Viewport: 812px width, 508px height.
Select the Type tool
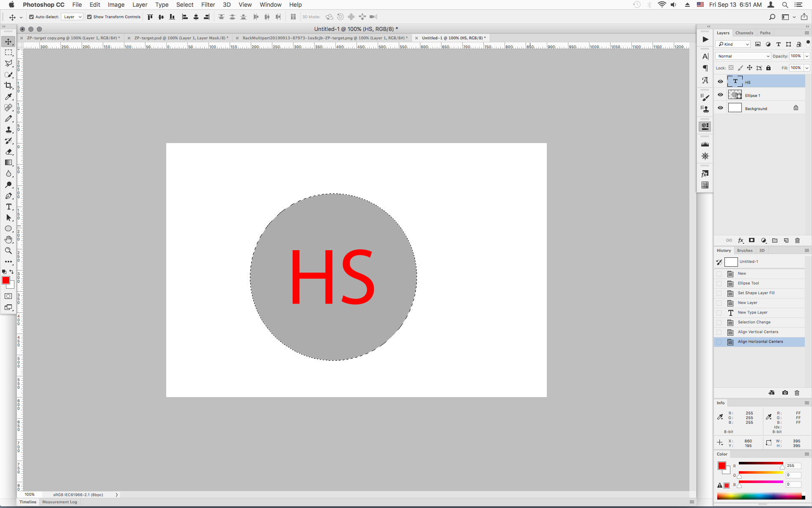(9, 207)
